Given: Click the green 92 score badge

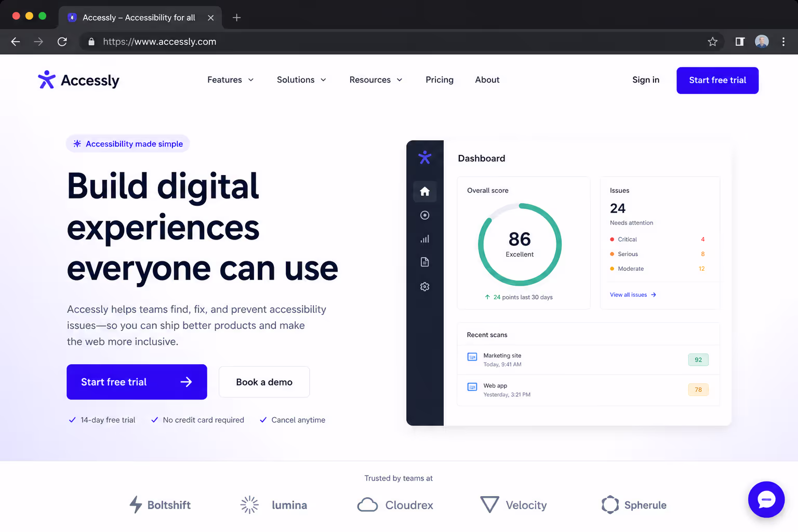Looking at the screenshot, I should click(x=698, y=360).
